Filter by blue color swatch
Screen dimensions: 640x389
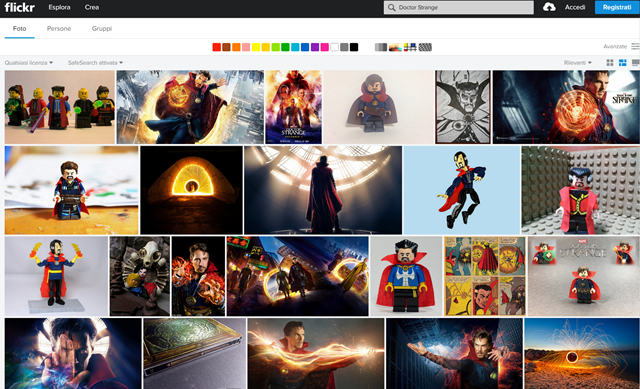(x=305, y=47)
